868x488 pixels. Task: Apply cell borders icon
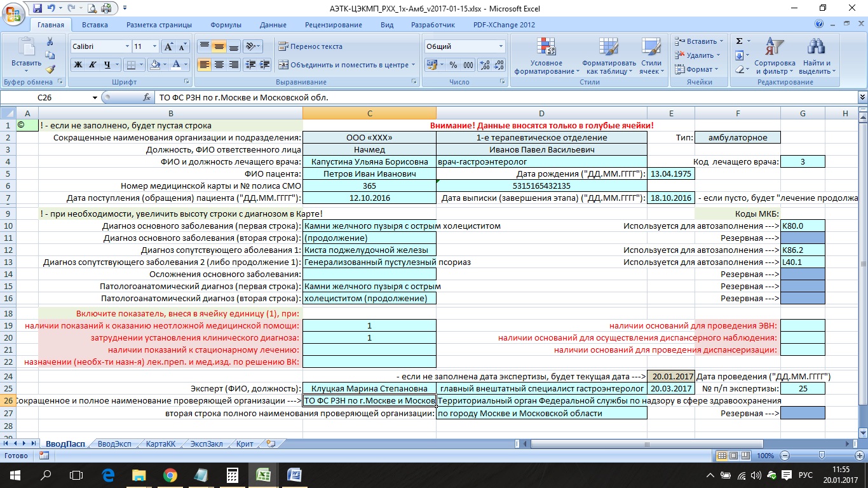click(x=130, y=65)
